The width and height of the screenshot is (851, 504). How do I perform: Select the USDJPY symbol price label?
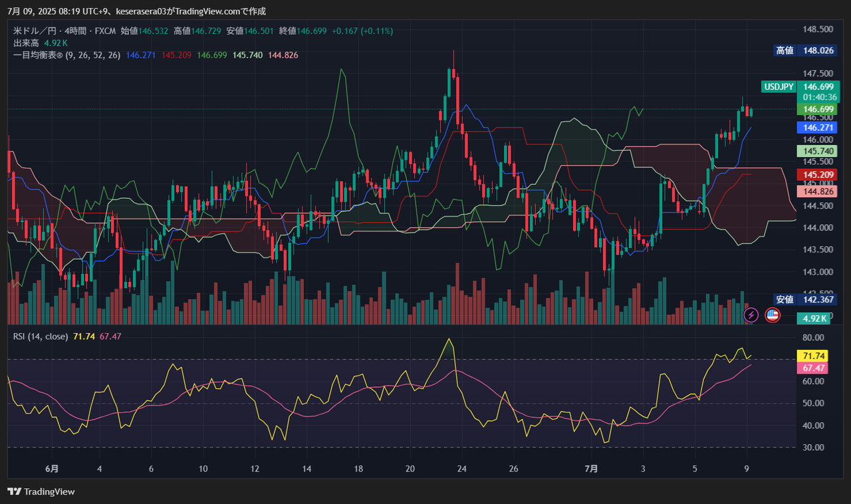[779, 87]
